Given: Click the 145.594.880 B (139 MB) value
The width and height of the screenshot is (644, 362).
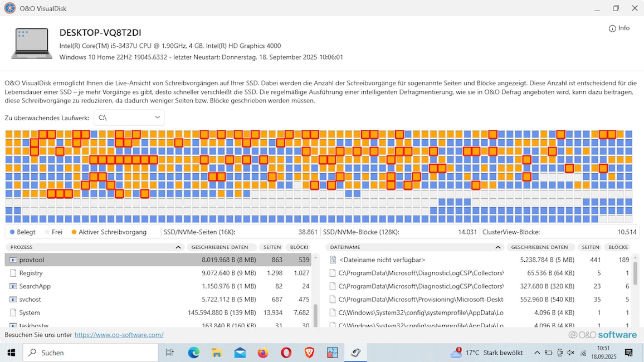Looking at the screenshot, I should [222, 313].
